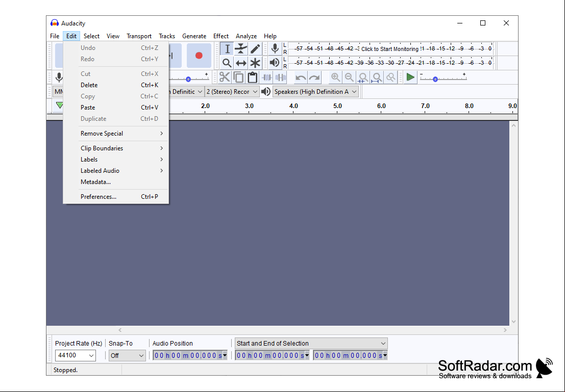This screenshot has height=392, width=565.
Task: Click the Fit Selection to Width icon
Action: [x=363, y=77]
